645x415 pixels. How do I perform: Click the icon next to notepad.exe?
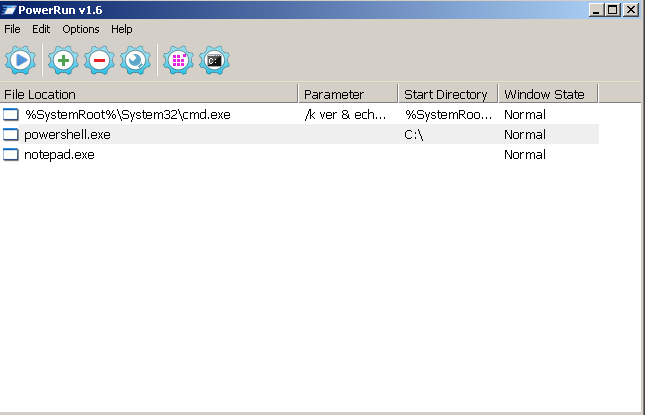point(11,155)
